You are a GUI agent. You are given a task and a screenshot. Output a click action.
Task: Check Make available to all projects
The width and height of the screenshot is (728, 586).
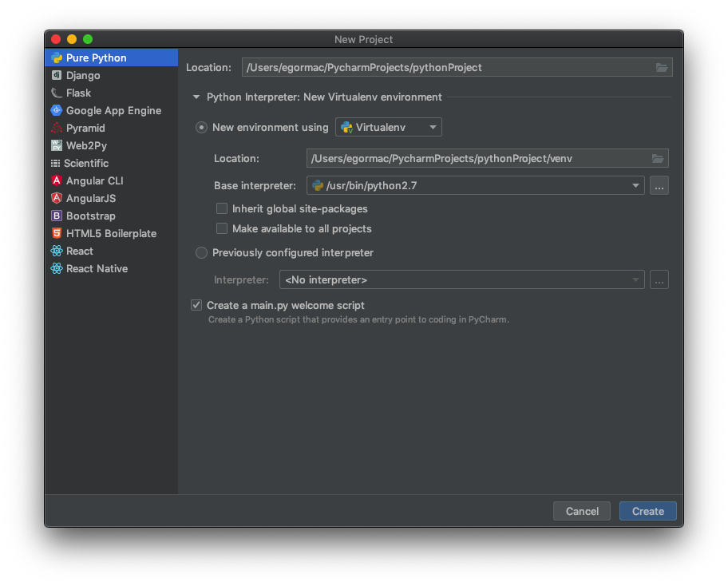pyautogui.click(x=222, y=228)
